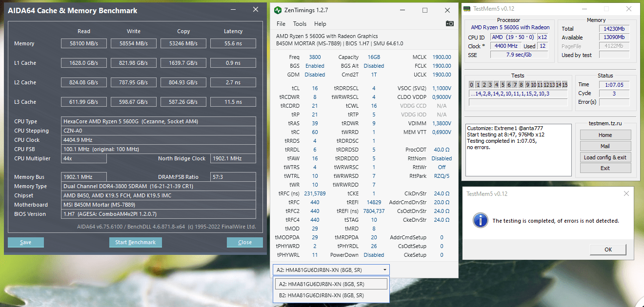Click PowerDown Disabled value
This screenshot has width=644, height=307.
point(374,255)
